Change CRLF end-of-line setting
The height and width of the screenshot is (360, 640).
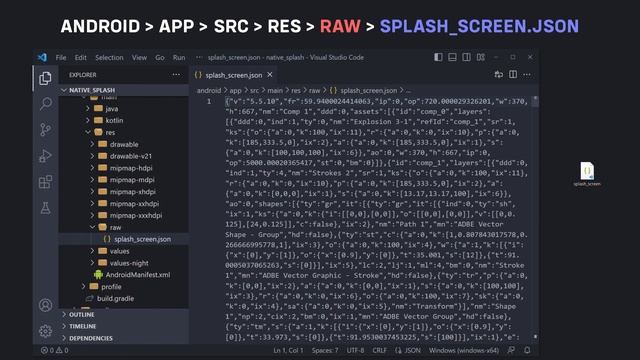point(379,350)
